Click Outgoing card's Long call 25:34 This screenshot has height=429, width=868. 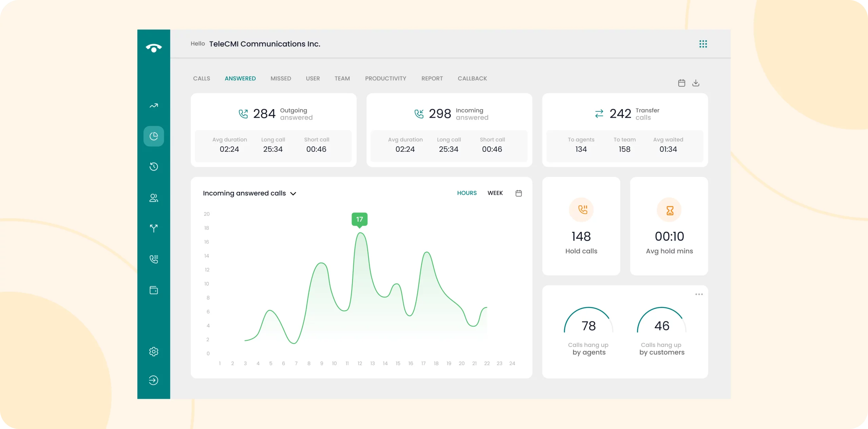point(273,149)
